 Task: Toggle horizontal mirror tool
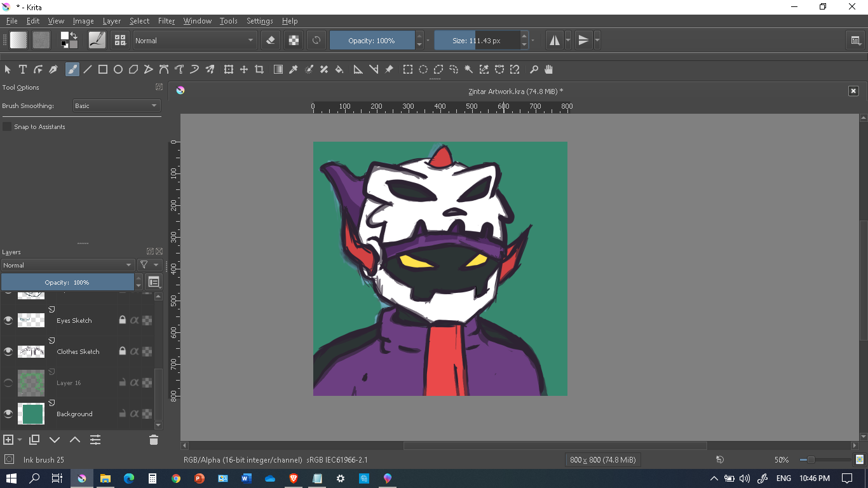pos(555,40)
